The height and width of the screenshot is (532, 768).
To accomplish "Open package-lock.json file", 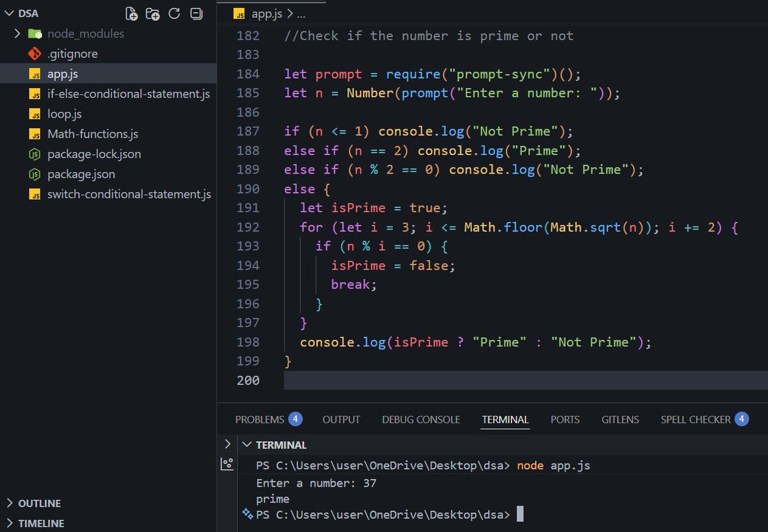I will (x=94, y=154).
